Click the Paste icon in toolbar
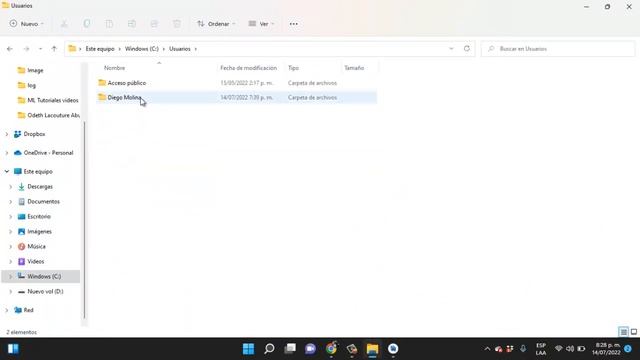The height and width of the screenshot is (360, 640). 109,24
